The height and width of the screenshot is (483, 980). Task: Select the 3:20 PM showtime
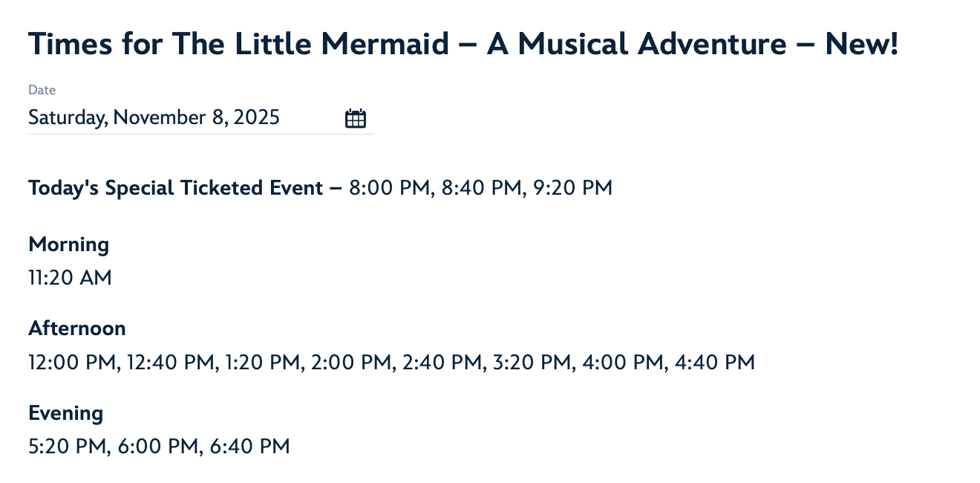coord(533,363)
